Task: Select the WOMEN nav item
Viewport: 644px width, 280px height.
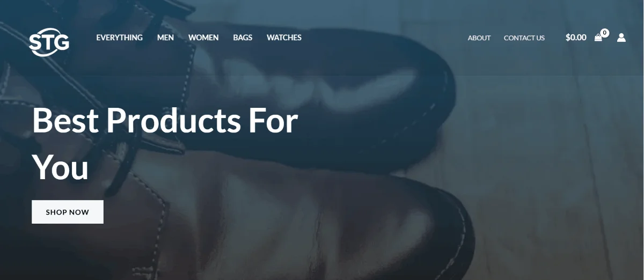Action: (203, 38)
